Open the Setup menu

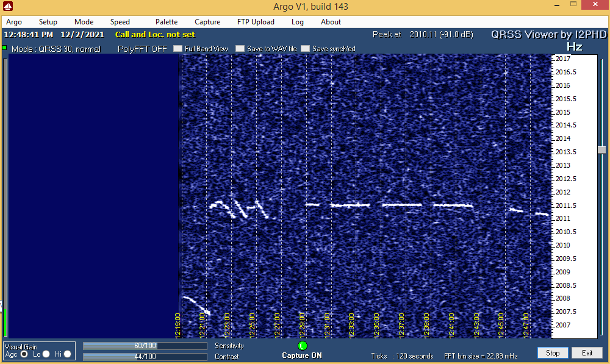[48, 22]
